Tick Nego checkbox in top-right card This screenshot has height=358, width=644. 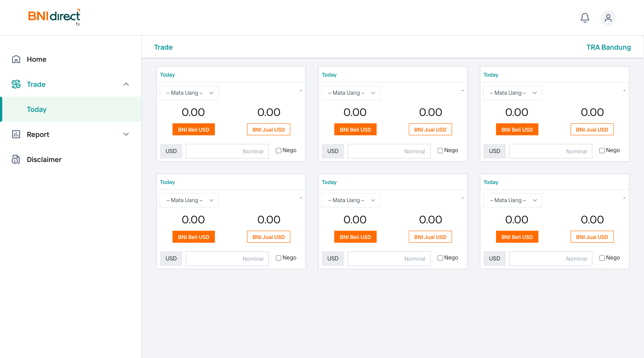coord(602,151)
